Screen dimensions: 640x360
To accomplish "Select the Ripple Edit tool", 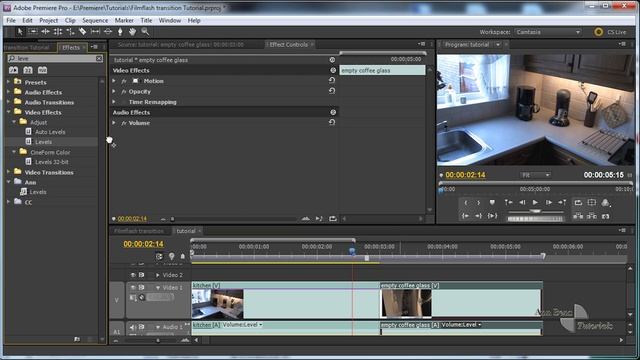I will (x=45, y=32).
